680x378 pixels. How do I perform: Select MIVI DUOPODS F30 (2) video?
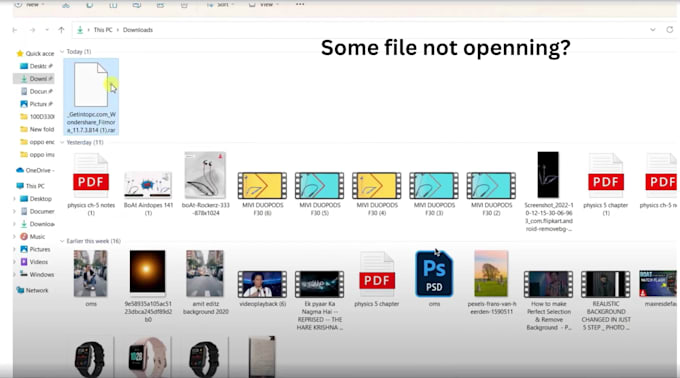tap(491, 193)
